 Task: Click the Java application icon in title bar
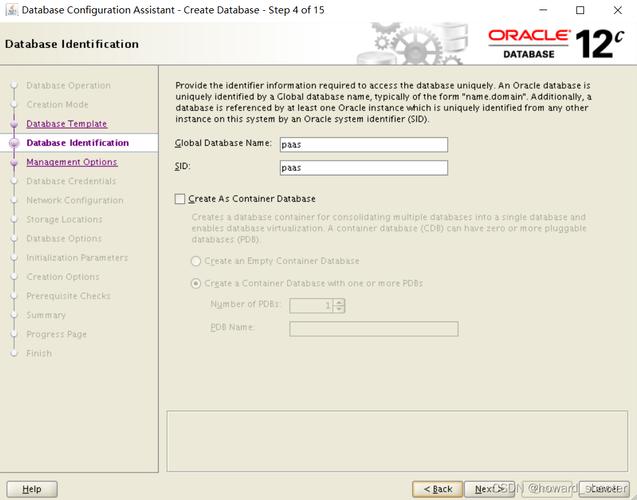point(11,10)
